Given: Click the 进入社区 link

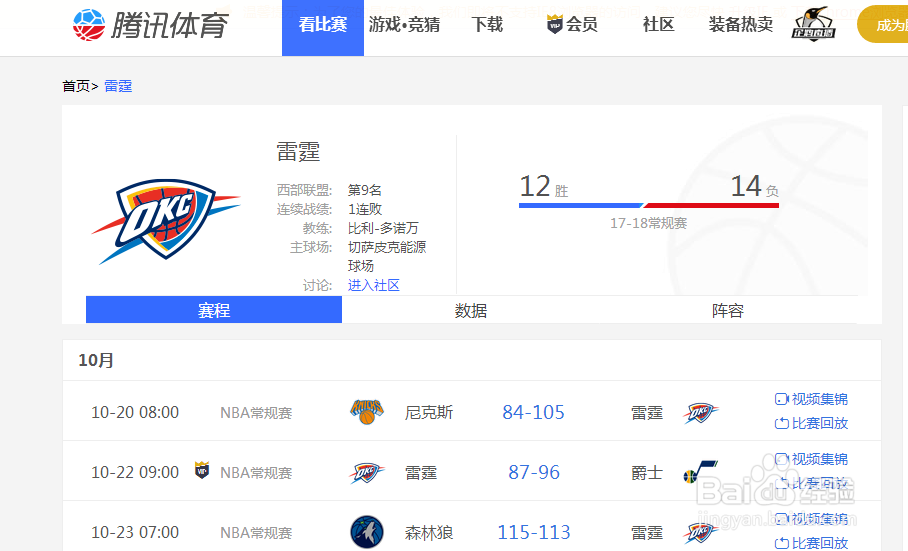Looking at the screenshot, I should pos(374,285).
